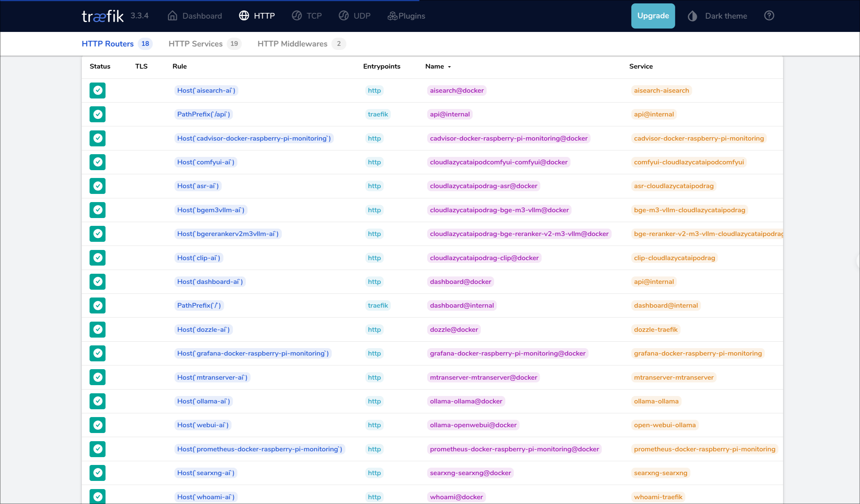Click the success status badge on whoami@docker row

tap(97, 497)
